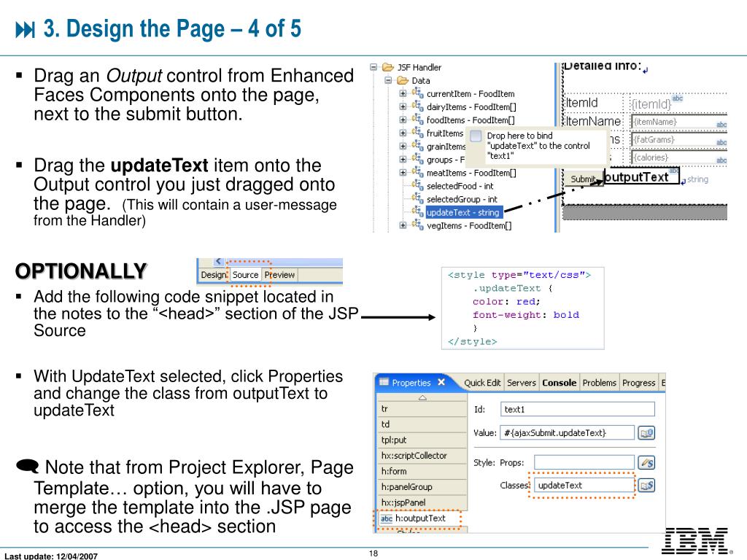Click the bind-value icon next to Value field
Screen dimensions: 747x560
(x=646, y=433)
